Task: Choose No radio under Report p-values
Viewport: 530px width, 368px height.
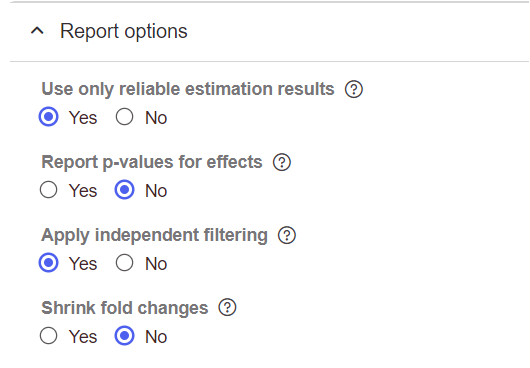Action: (x=124, y=190)
